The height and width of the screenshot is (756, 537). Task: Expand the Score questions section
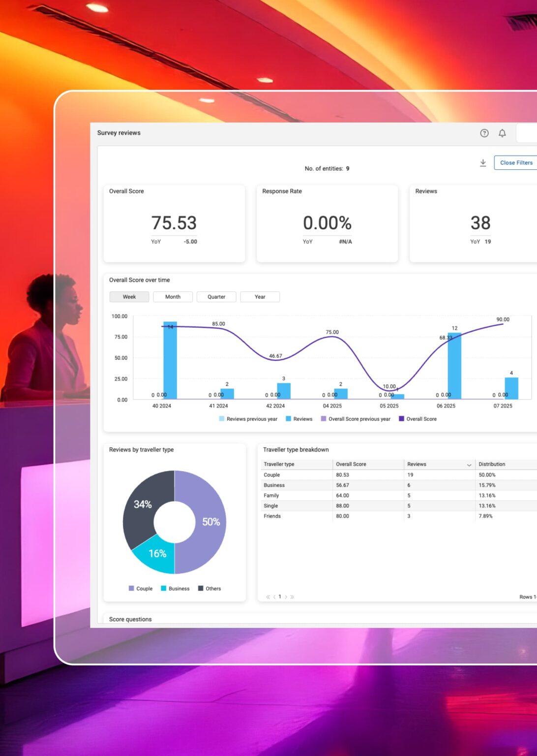(x=130, y=619)
